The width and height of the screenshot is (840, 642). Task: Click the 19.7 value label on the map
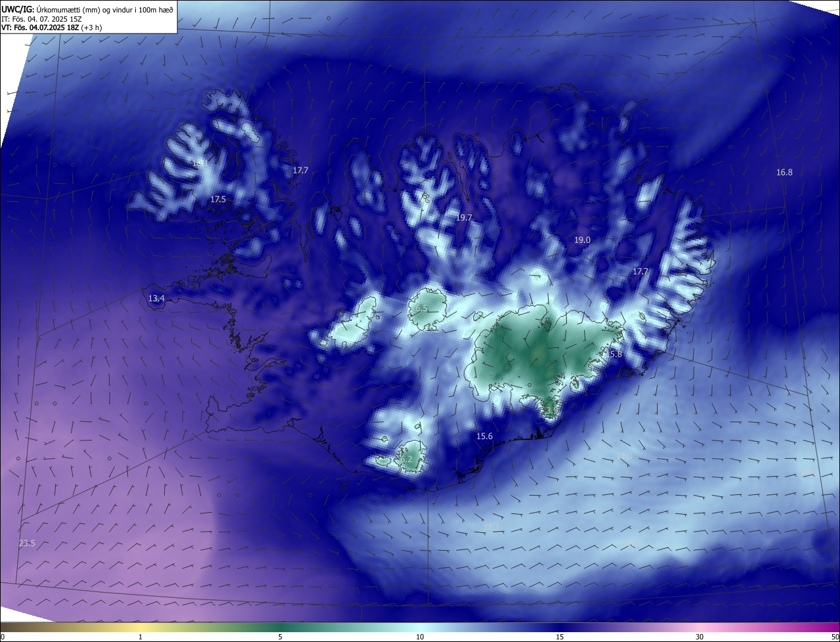coord(464,217)
